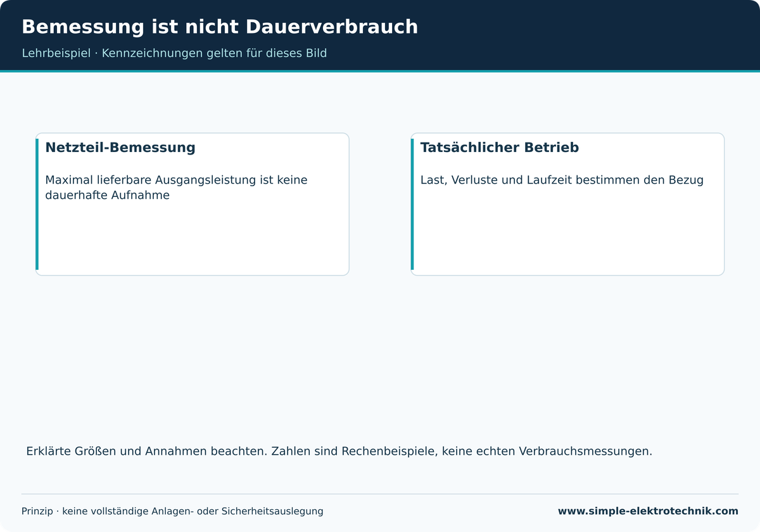The image size is (760, 532).
Task: Click the subtitle "Lehrbeispiel · Kennzeichnungen gelten für dieses Bild"
Action: pos(174,53)
